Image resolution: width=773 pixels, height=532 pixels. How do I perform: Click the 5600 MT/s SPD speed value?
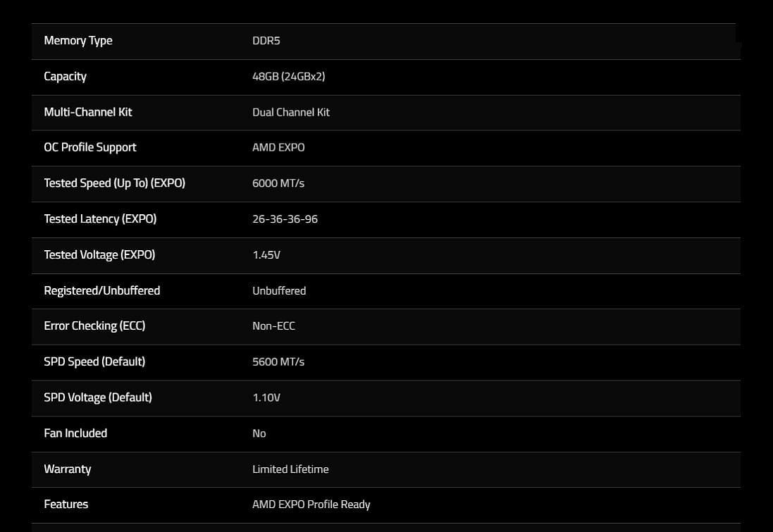click(x=278, y=362)
